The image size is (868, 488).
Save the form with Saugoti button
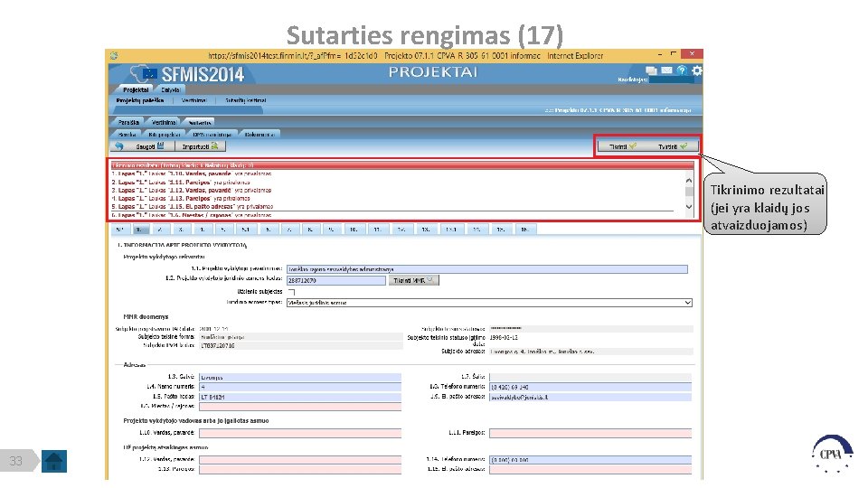click(149, 146)
